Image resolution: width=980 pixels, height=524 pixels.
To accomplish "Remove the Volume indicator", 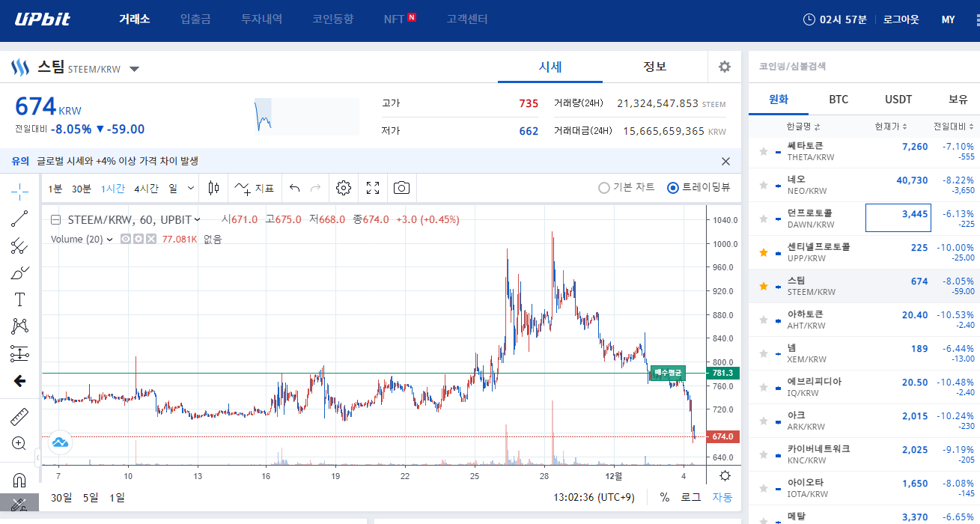I will tap(151, 239).
